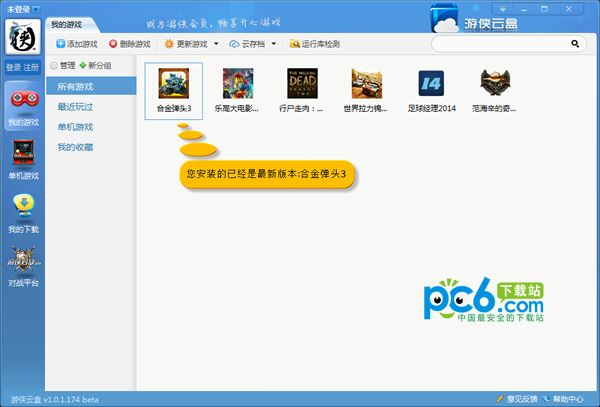
Task: Select the 乐高大电影 game icon
Action: click(238, 85)
